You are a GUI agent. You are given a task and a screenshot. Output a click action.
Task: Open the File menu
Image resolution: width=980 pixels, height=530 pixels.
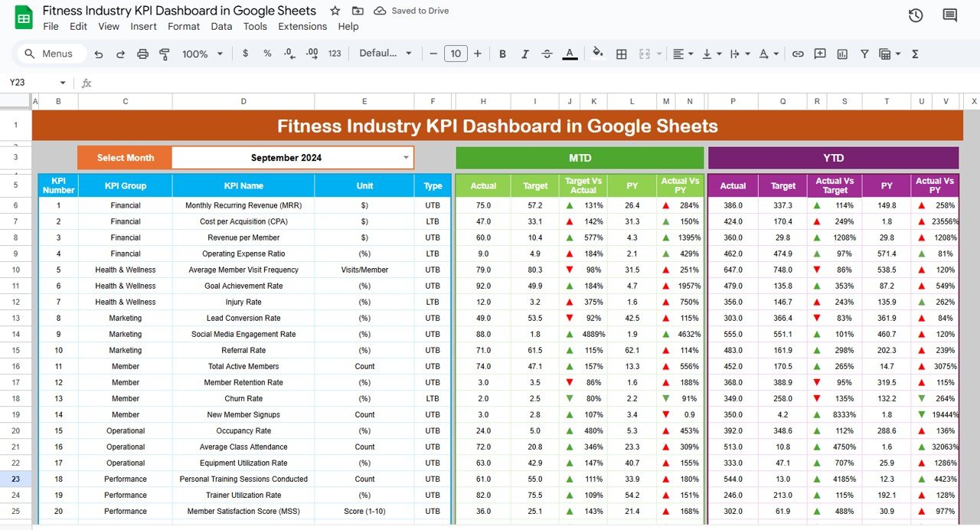click(x=51, y=26)
